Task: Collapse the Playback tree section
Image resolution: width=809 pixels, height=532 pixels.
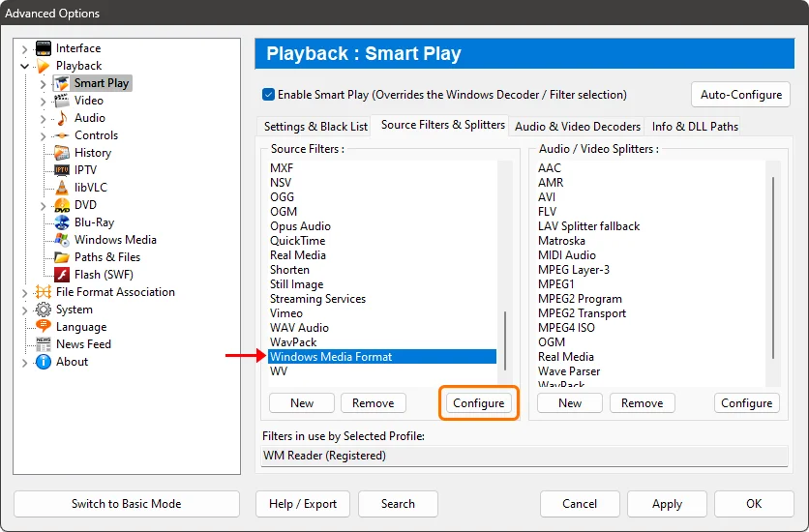Action: pos(25,66)
